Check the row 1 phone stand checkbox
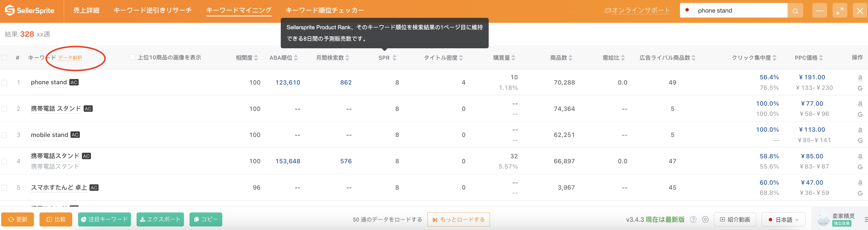This screenshot has height=230, width=868. point(4,83)
